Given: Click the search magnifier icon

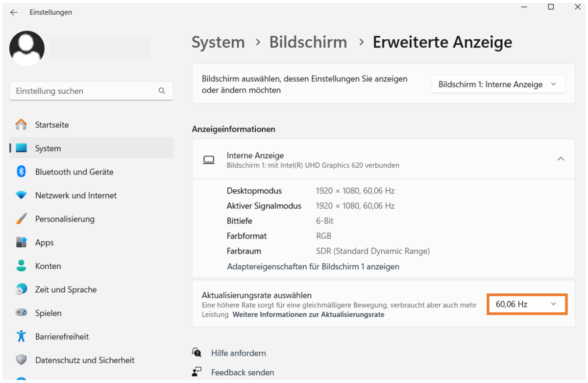Looking at the screenshot, I should 162,91.
